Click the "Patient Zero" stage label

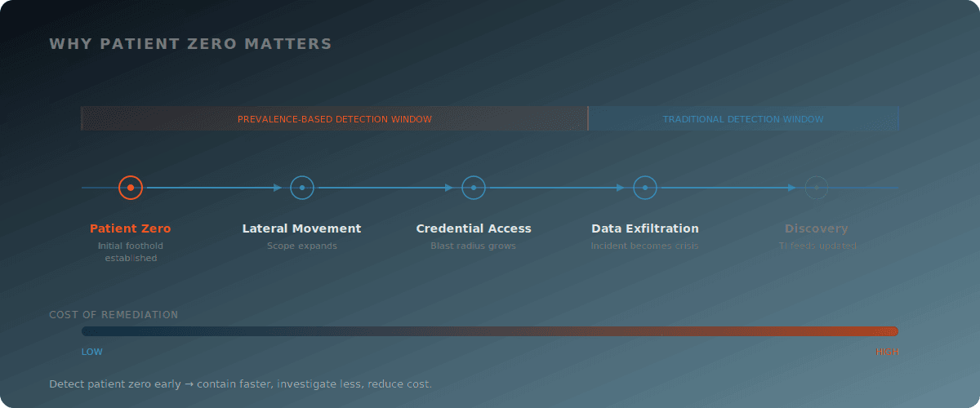[x=131, y=228]
